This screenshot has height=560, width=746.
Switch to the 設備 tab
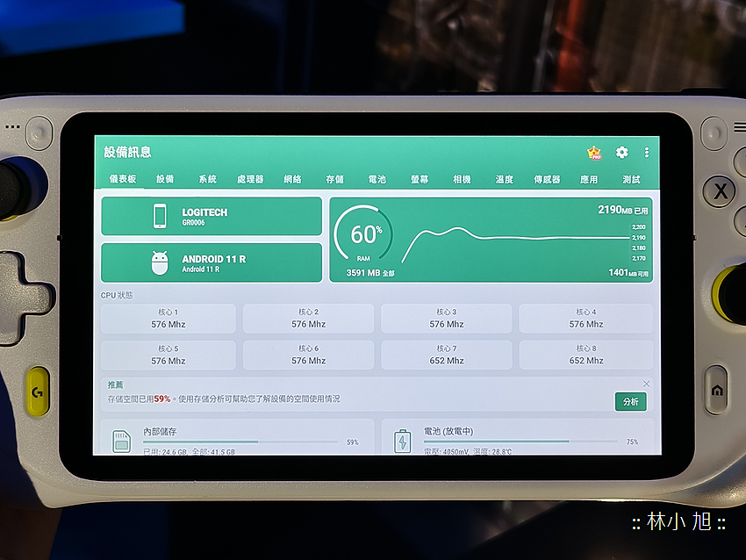coord(165,179)
